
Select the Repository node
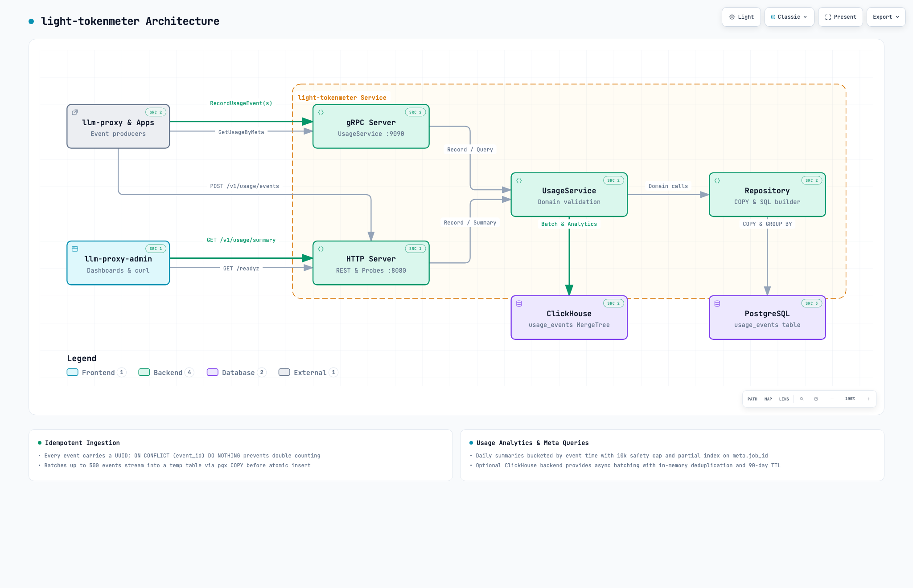767,195
